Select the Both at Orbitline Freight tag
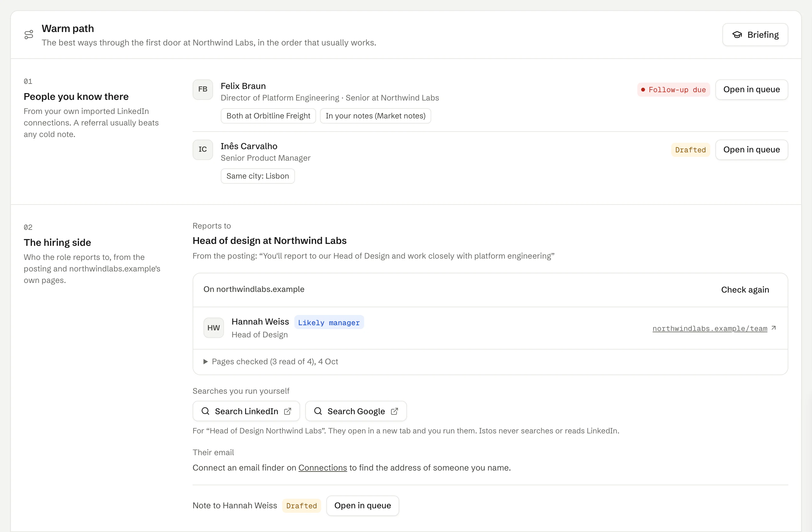The height and width of the screenshot is (532, 812). click(x=268, y=116)
